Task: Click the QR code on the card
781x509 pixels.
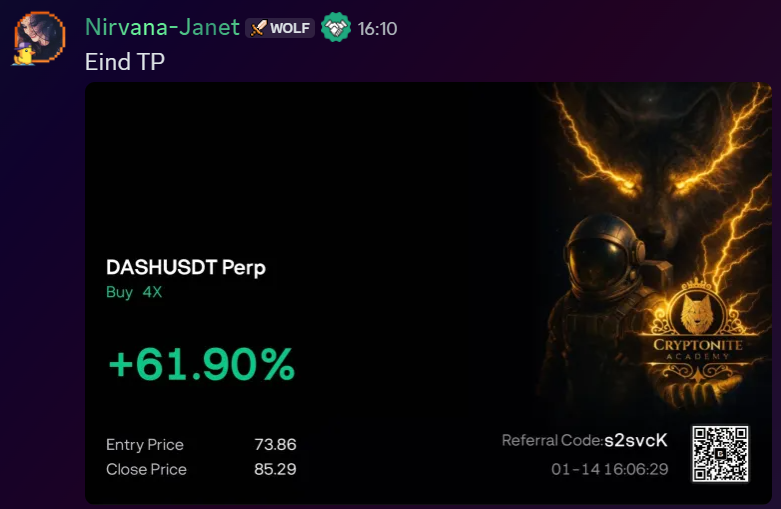Action: pyautogui.click(x=720, y=454)
